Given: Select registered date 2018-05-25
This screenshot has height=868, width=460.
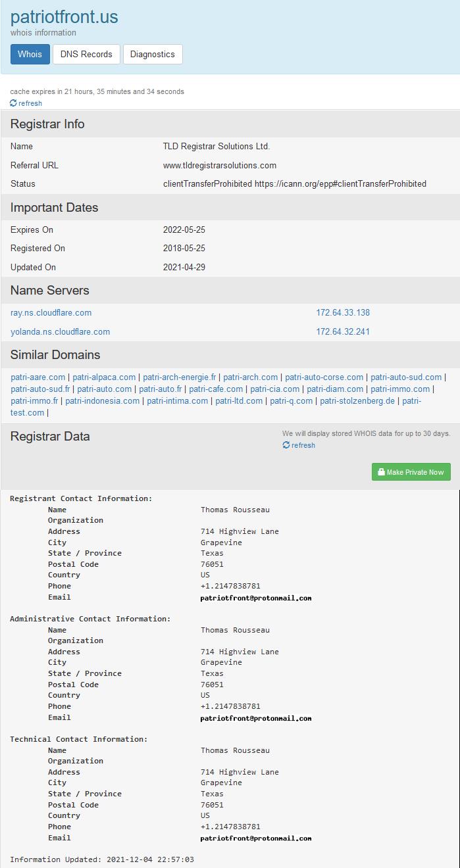Looking at the screenshot, I should click(x=184, y=249).
